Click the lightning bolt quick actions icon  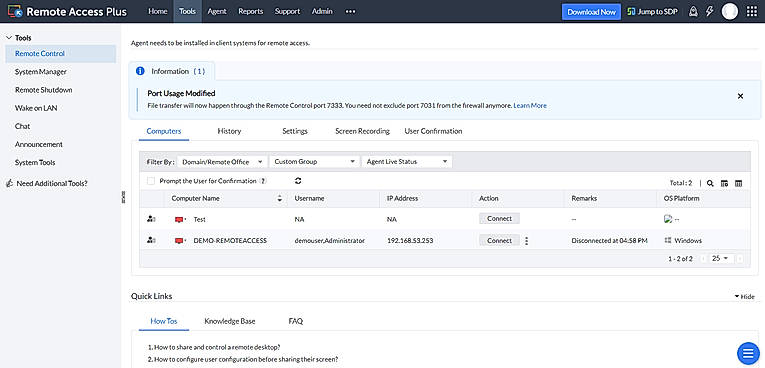pyautogui.click(x=709, y=12)
